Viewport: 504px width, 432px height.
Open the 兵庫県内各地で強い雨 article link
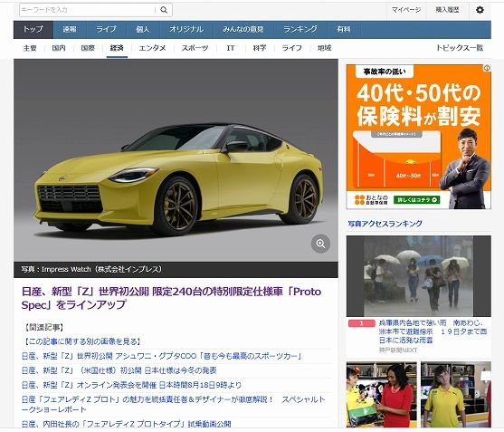coord(433,331)
